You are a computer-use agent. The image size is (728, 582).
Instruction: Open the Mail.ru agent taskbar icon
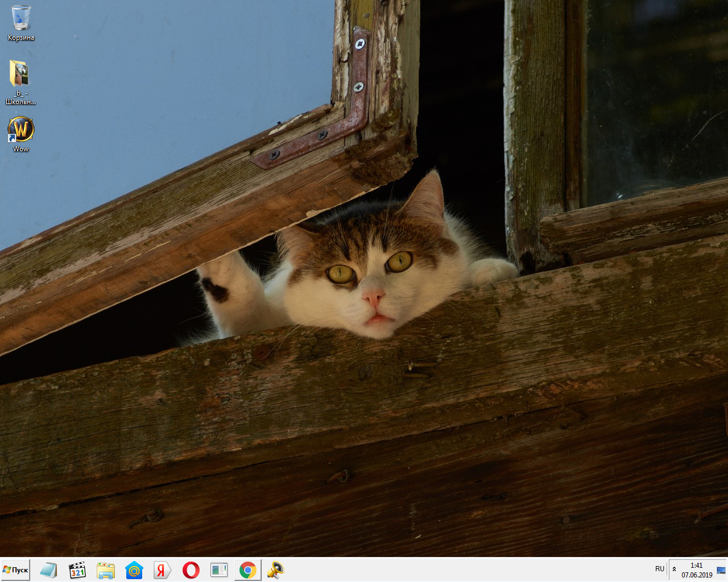click(x=134, y=569)
